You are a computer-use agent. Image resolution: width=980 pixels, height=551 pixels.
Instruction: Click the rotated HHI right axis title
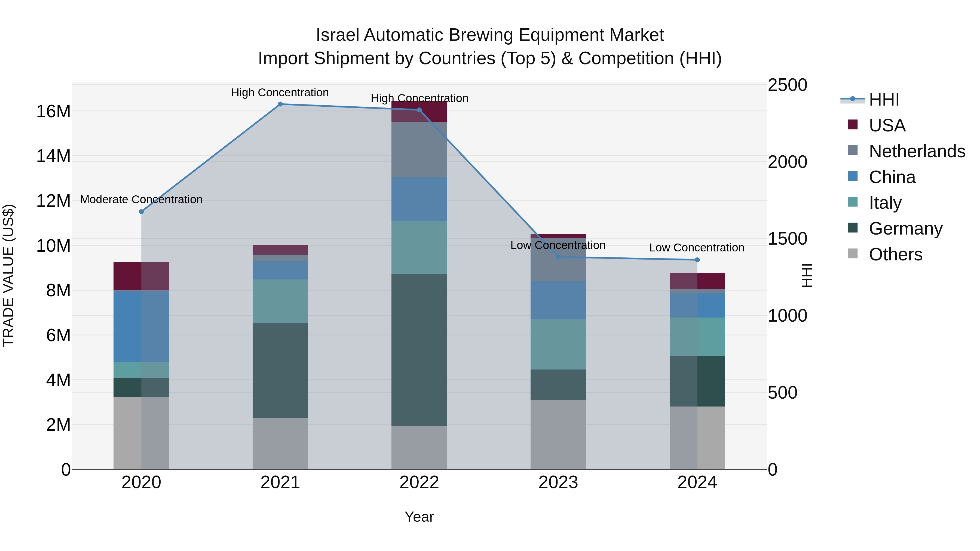click(x=807, y=275)
